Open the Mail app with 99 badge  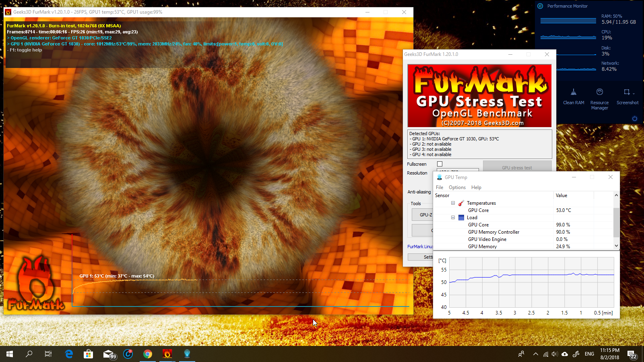click(x=109, y=354)
